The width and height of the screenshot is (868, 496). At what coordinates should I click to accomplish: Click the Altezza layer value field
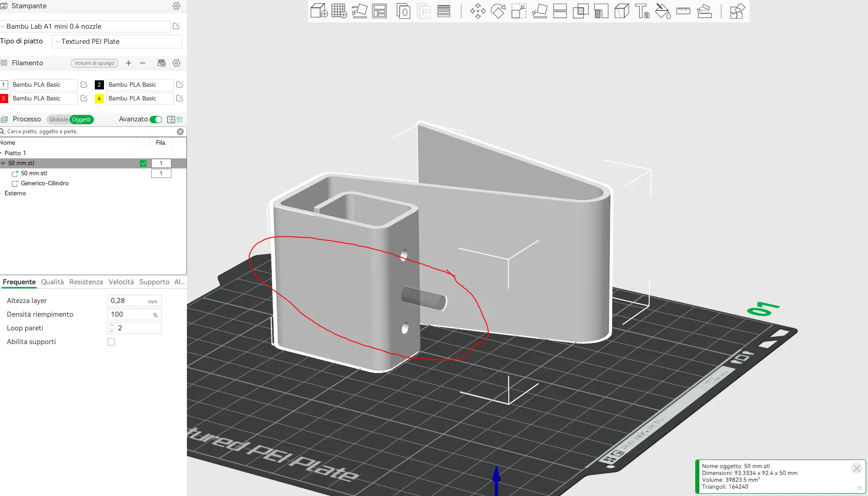click(x=134, y=301)
